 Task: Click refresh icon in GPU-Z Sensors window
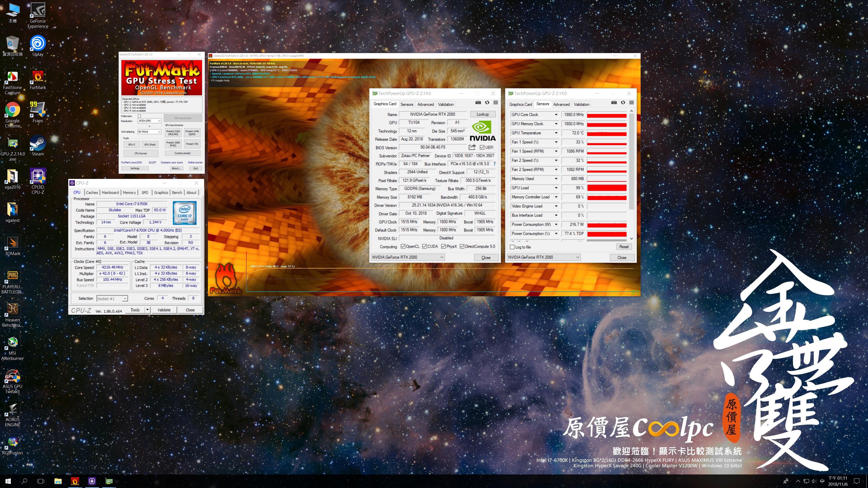[x=623, y=103]
